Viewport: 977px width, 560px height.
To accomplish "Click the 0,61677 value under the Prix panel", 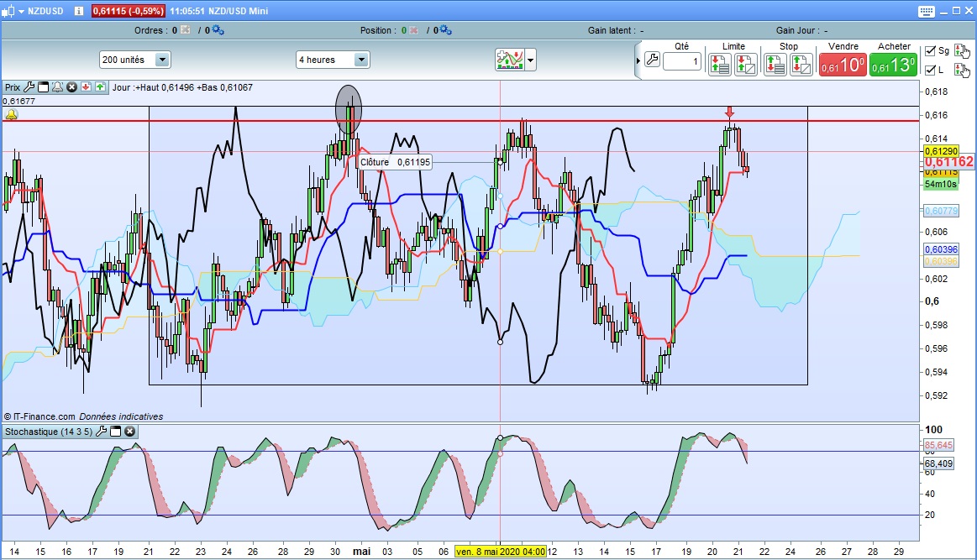I will point(18,101).
